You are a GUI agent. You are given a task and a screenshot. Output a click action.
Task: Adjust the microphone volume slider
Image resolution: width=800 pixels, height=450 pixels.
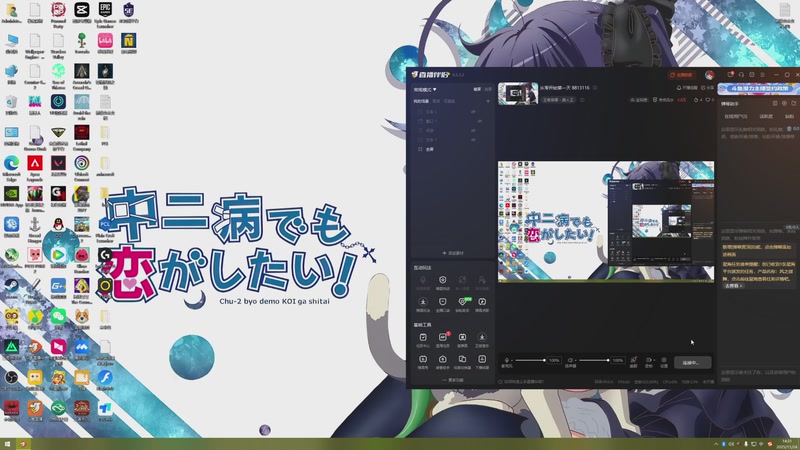pyautogui.click(x=531, y=360)
